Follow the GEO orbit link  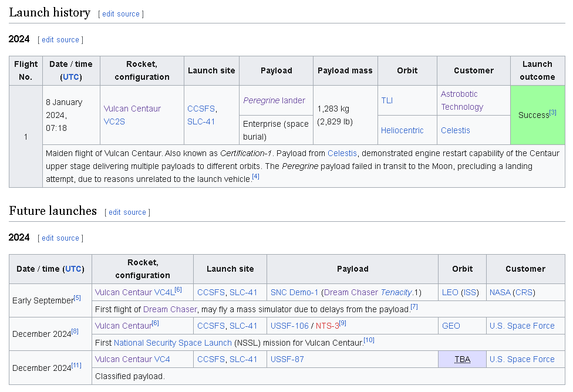pos(451,326)
